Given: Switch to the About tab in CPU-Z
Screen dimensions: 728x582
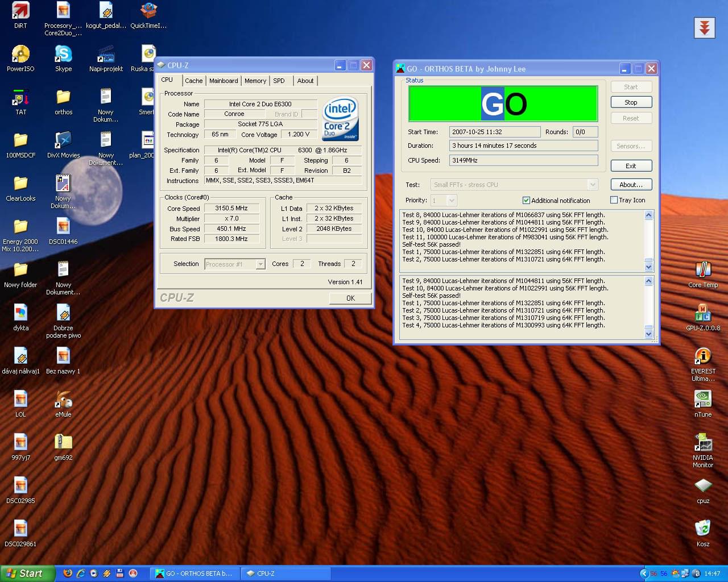Looking at the screenshot, I should coord(305,81).
